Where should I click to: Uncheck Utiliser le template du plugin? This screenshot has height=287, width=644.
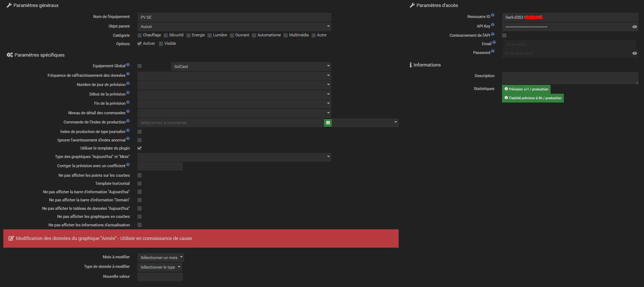click(x=140, y=148)
